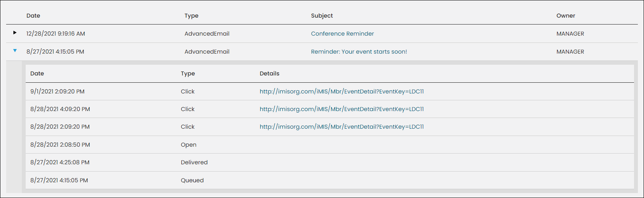Collapse the 8/27/2021 Reminder email row
The width and height of the screenshot is (644, 198).
pyautogui.click(x=15, y=51)
